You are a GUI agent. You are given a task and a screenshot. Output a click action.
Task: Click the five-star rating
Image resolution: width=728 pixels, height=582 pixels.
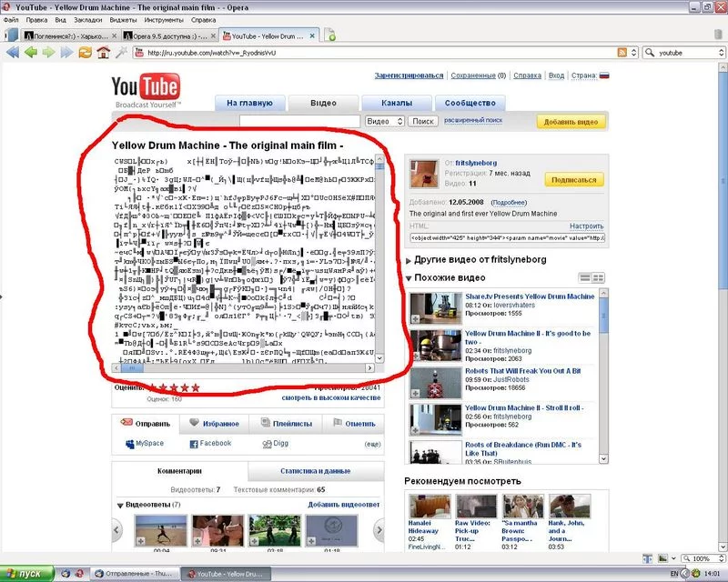pos(174,387)
